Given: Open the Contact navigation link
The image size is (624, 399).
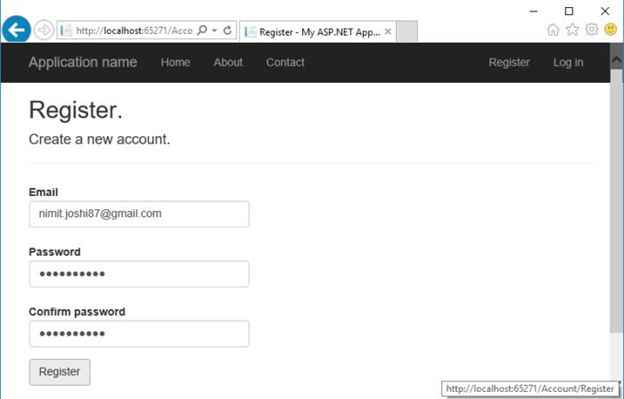Looking at the screenshot, I should click(285, 62).
